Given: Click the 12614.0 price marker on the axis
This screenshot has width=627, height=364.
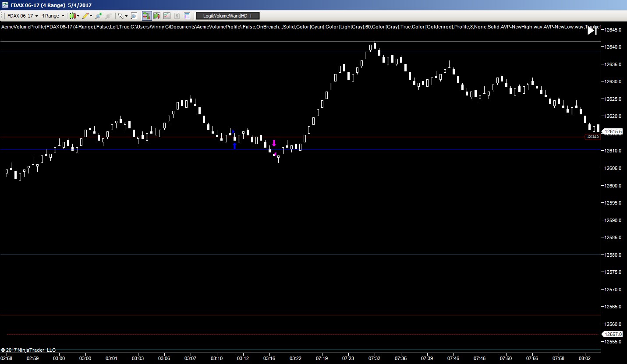Looking at the screenshot, I should [x=592, y=137].
